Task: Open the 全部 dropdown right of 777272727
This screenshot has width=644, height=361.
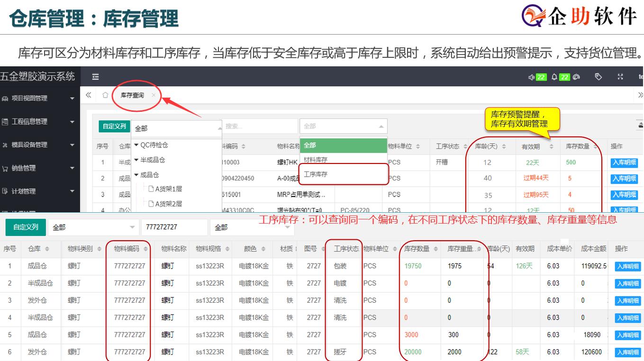Action: tap(252, 227)
